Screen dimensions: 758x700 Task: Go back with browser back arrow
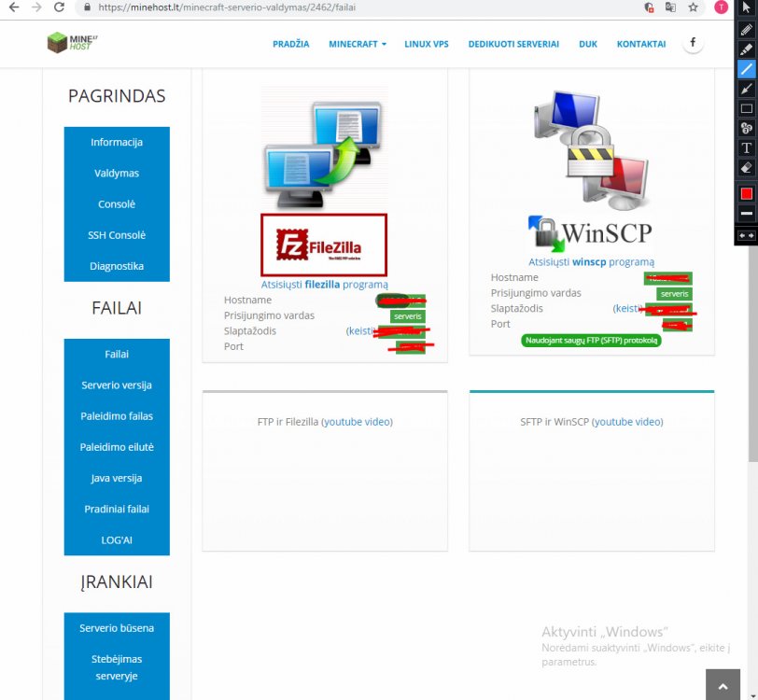[x=14, y=7]
